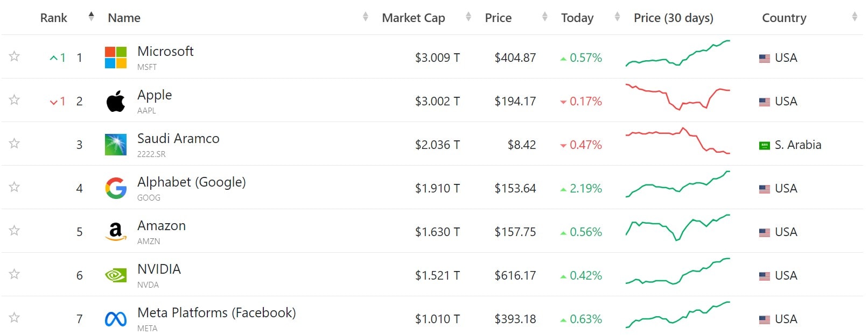
Task: Open the Meta Platforms (Facebook) link
Action: click(216, 313)
